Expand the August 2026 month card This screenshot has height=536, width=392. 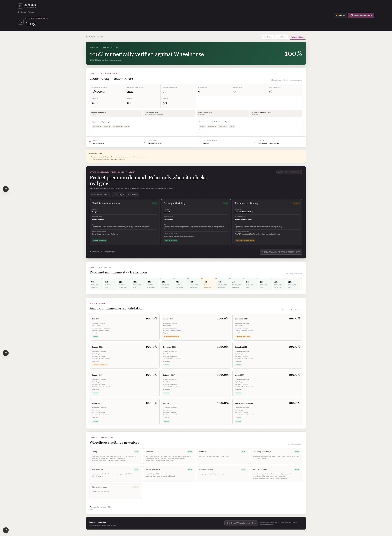[x=196, y=327]
